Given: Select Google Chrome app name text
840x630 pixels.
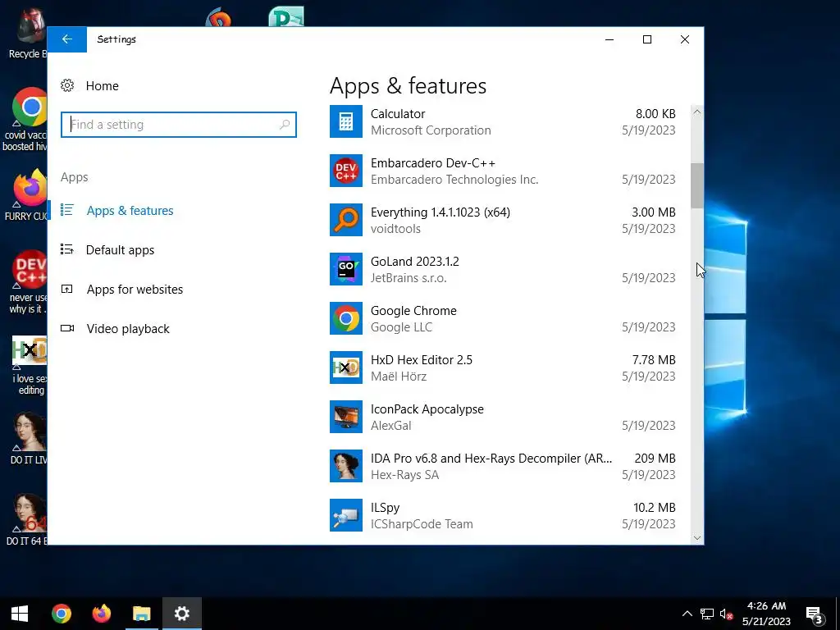Looking at the screenshot, I should coord(413,311).
